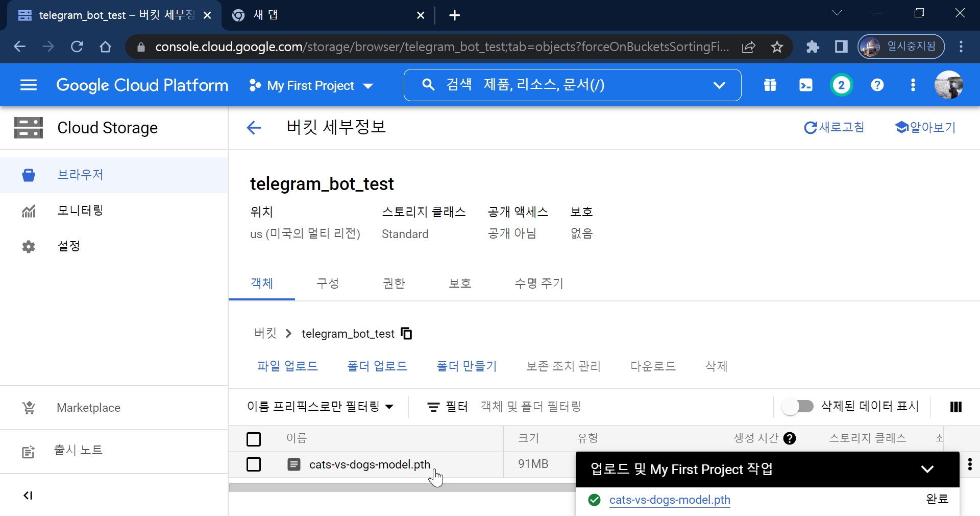980x516 pixels.
Task: Click the account profile avatar
Action: (x=949, y=85)
